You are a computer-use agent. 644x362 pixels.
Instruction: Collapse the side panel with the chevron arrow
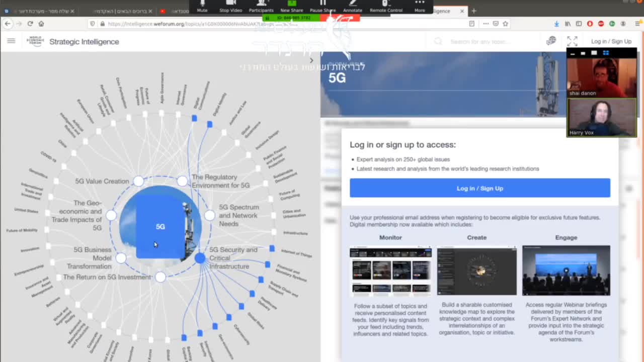[311, 60]
